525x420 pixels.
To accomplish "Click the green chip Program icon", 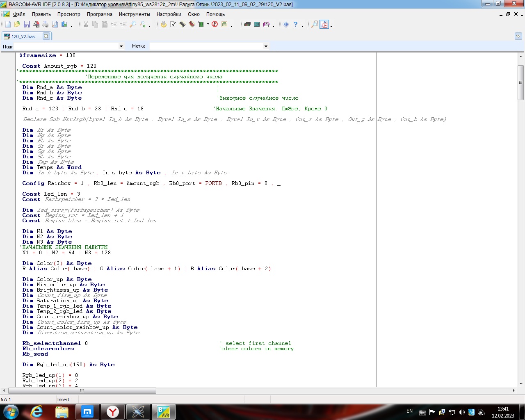I will [x=201, y=25].
